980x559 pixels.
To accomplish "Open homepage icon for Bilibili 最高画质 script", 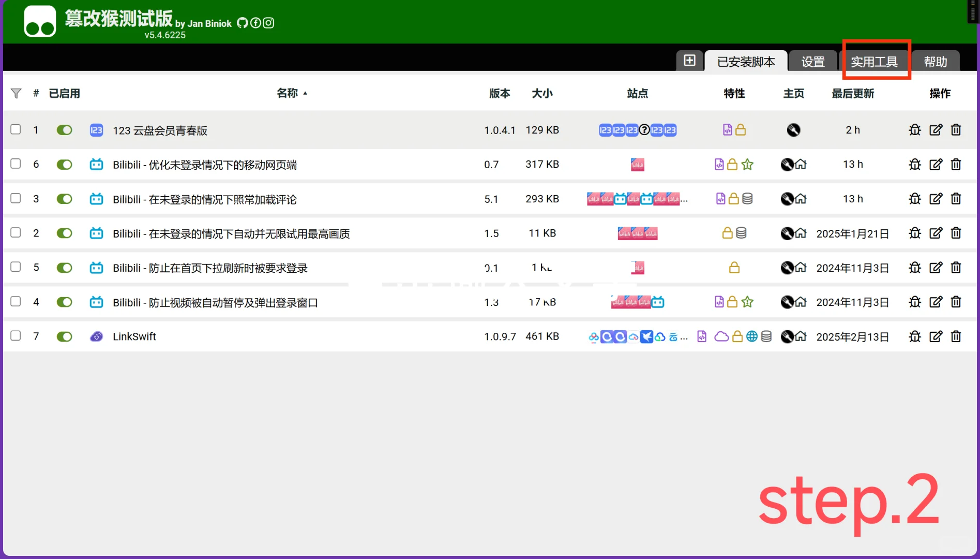I will (801, 233).
